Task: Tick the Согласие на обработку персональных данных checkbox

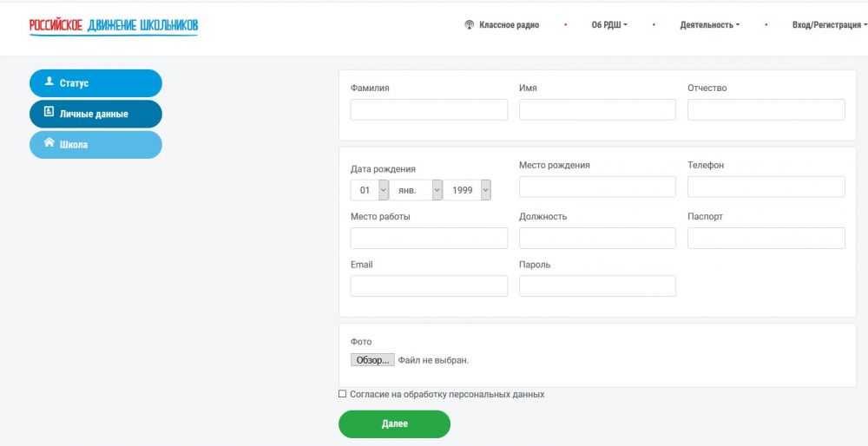Action: [342, 394]
